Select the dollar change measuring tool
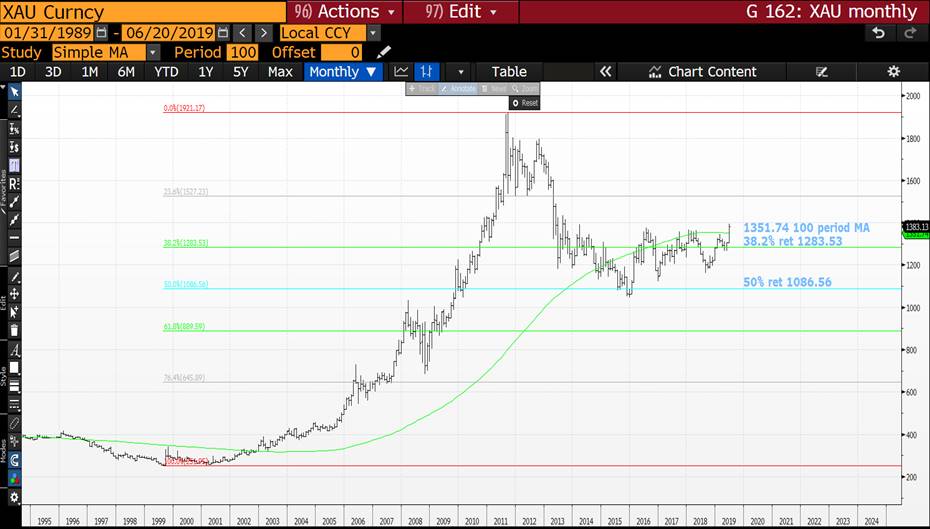The image size is (930, 529). coord(14,147)
